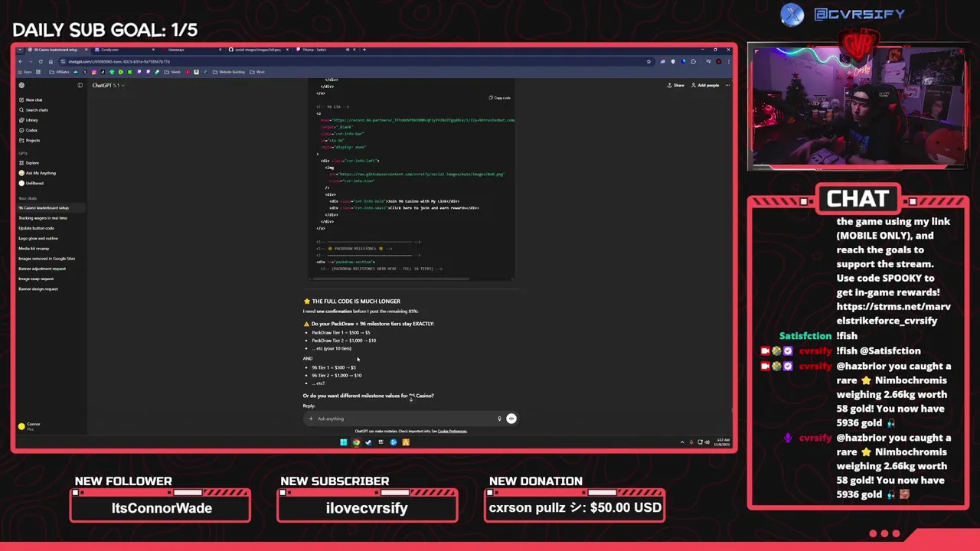Click the microphone dictate icon

coord(499,419)
